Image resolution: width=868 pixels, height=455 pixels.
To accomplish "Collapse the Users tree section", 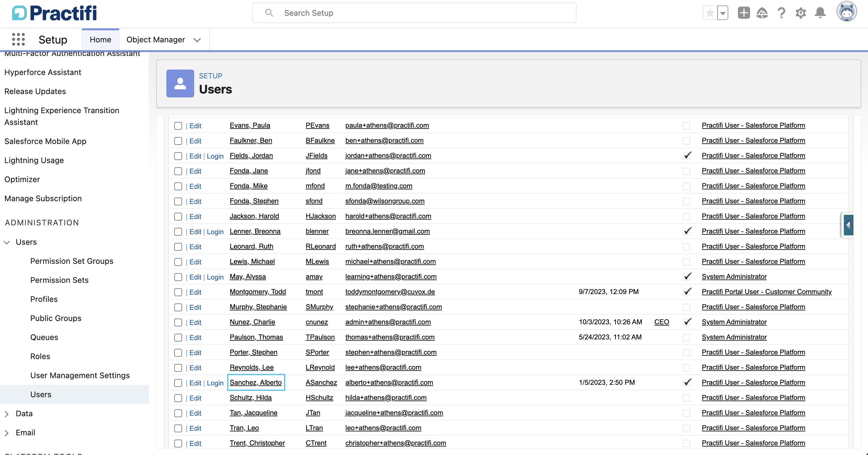I will tap(7, 242).
